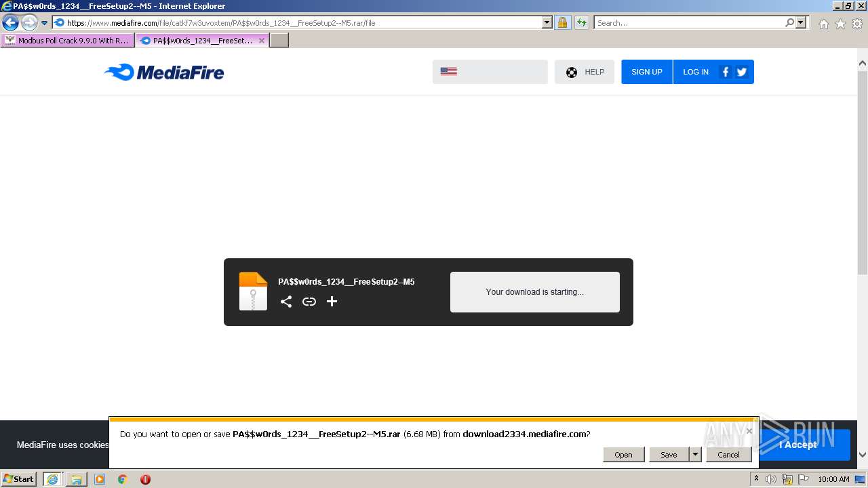This screenshot has height=488, width=868.
Task: Open the Windows Start menu
Action: pyautogui.click(x=19, y=479)
